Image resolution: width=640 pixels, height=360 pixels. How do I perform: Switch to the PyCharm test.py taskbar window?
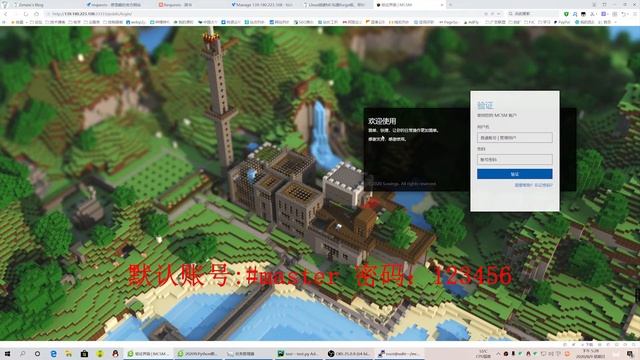click(x=298, y=353)
